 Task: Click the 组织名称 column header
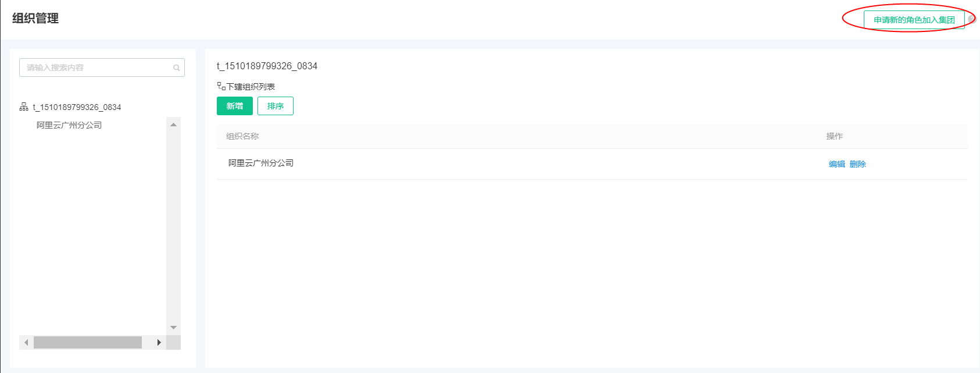242,136
